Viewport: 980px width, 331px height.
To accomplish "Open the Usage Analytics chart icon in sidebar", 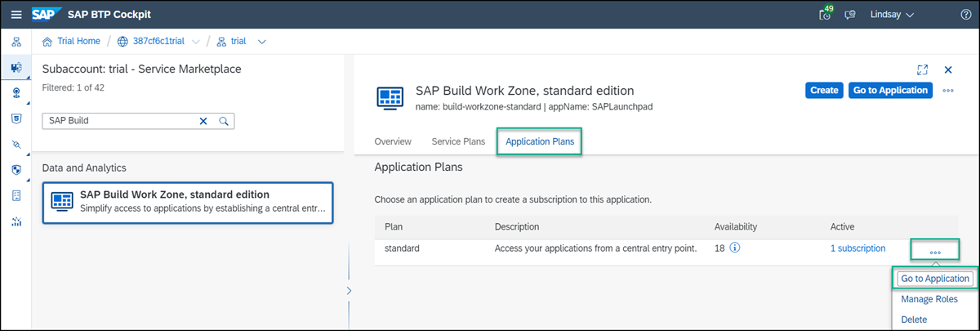I will [x=16, y=221].
